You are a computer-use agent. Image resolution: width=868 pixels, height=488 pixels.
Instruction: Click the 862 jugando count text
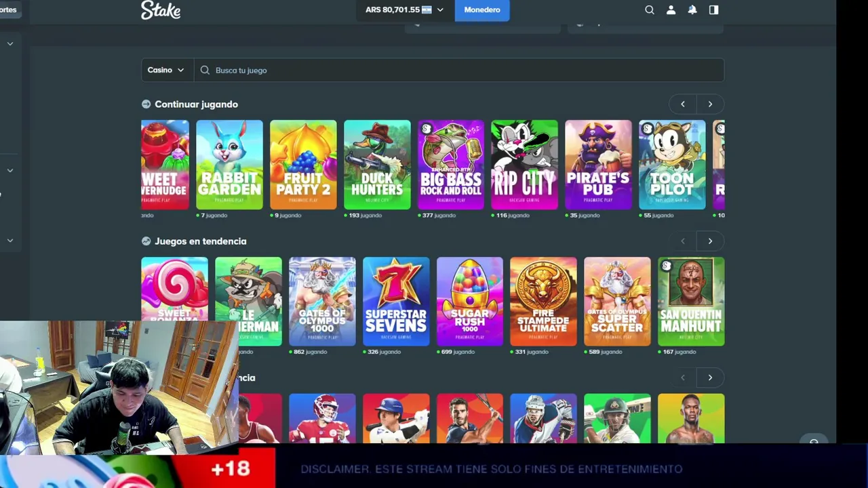tap(308, 352)
